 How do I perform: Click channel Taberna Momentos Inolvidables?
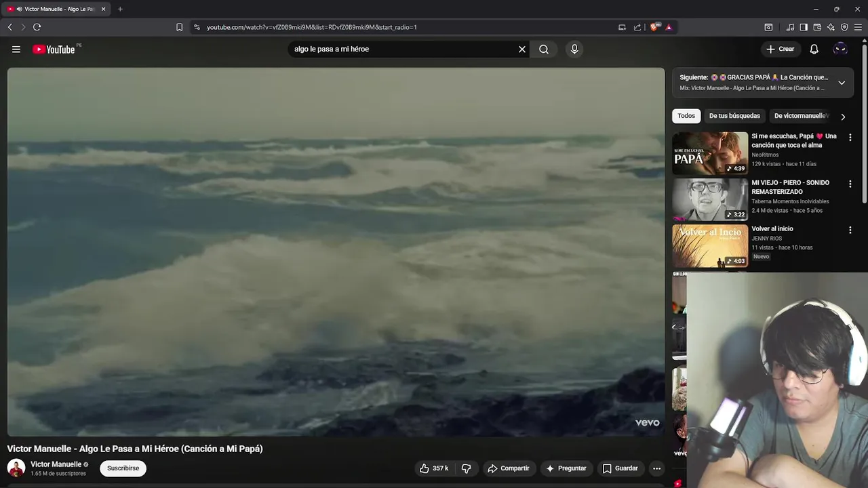click(790, 201)
